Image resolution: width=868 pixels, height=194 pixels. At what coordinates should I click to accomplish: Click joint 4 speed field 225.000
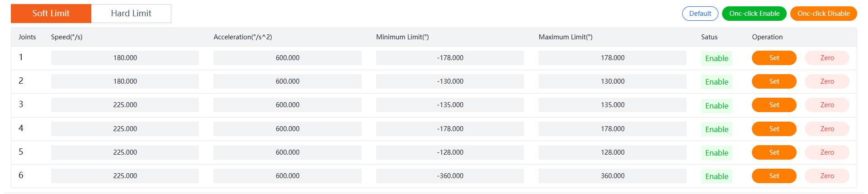[125, 129]
